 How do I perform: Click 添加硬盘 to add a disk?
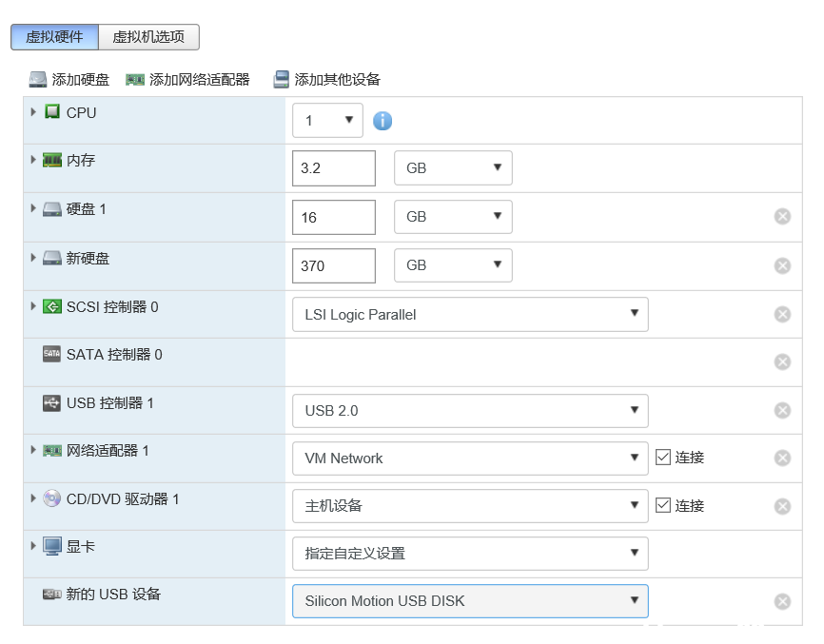(69, 80)
